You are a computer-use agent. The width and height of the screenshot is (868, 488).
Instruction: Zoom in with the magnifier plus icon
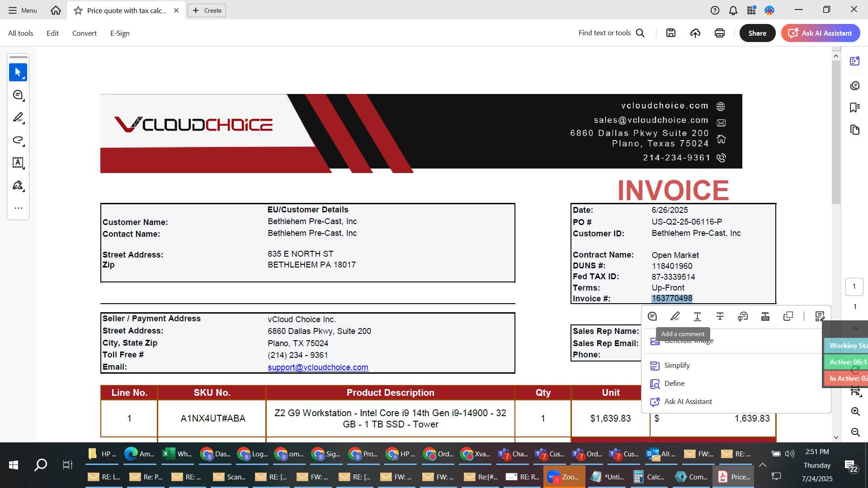[855, 411]
